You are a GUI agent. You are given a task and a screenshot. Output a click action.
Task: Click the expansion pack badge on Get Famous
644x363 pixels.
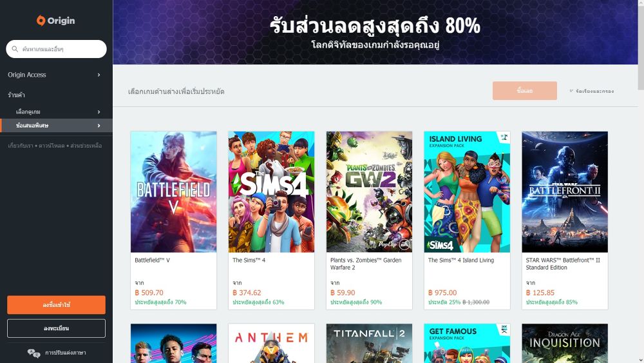(504, 329)
